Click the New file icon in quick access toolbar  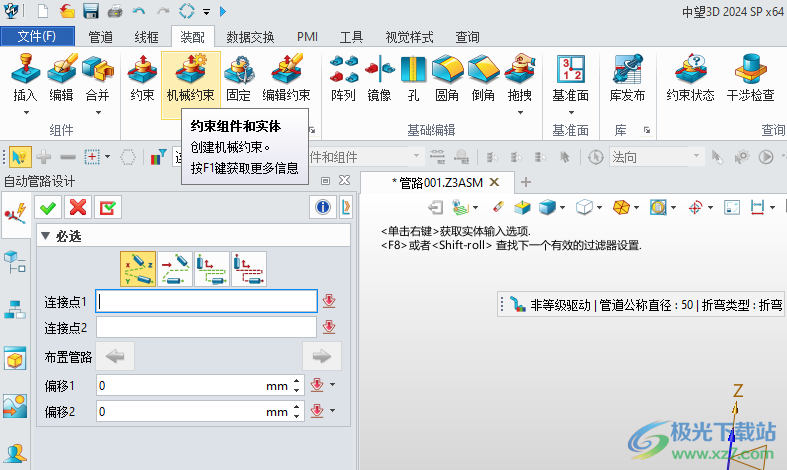(43, 11)
